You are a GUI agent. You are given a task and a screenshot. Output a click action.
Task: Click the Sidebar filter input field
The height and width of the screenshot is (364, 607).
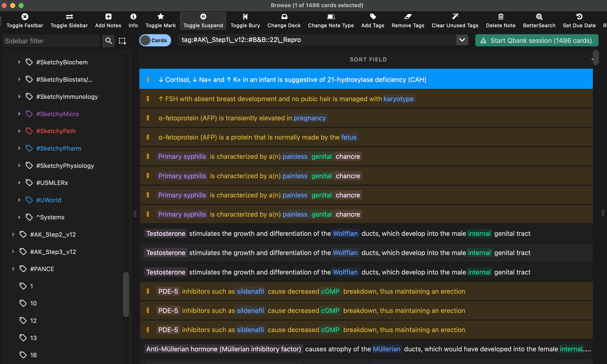point(51,41)
